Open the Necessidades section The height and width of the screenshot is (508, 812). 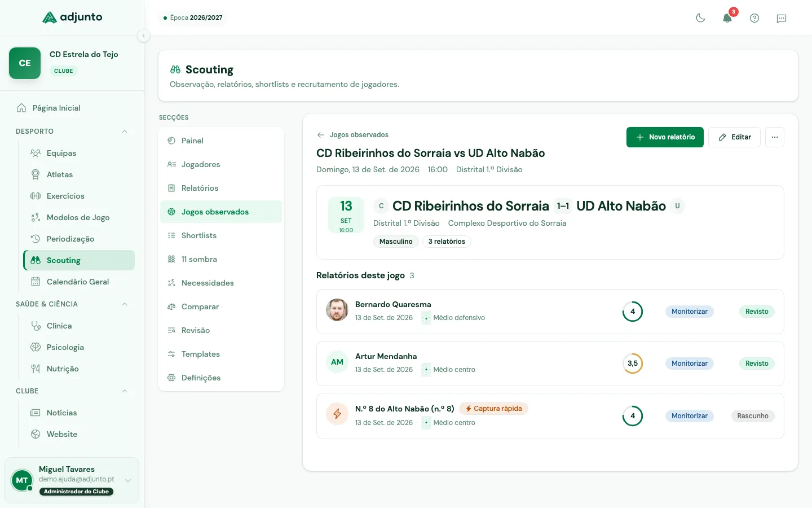tap(221, 283)
